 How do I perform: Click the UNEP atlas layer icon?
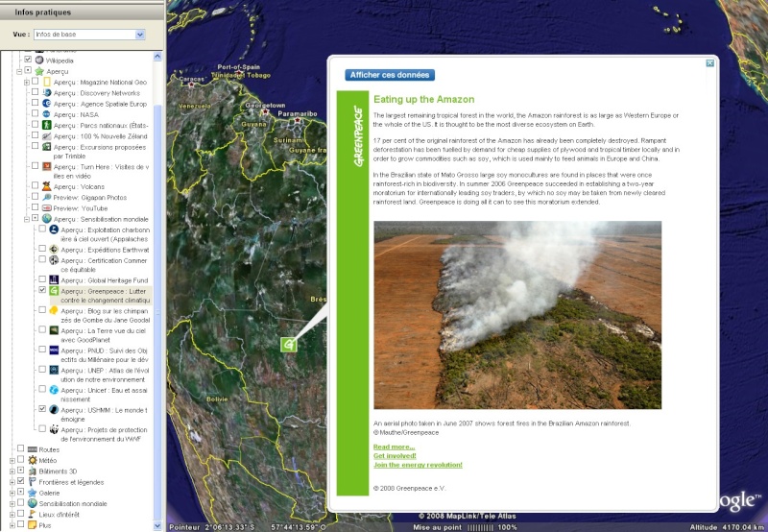click(x=54, y=371)
